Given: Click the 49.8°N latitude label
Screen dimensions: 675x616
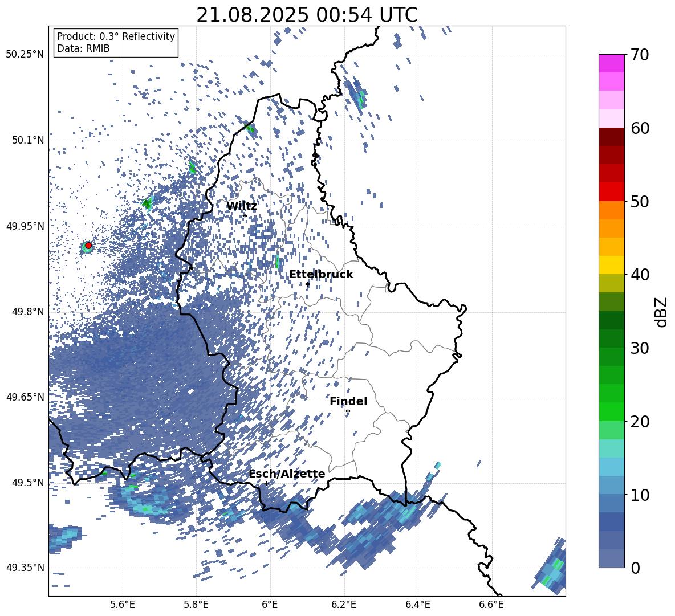Looking at the screenshot, I should point(29,312).
